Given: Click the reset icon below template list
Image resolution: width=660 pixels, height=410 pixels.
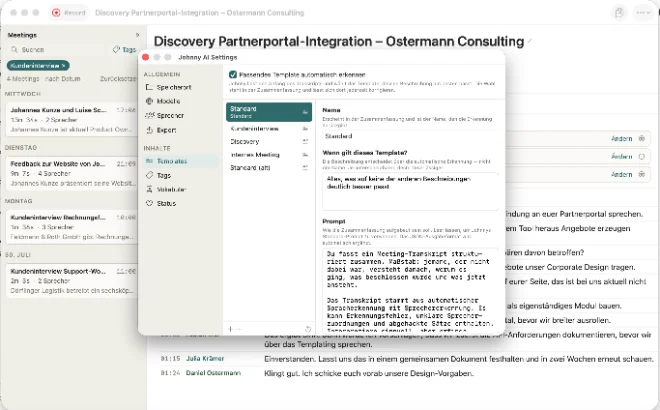Looking at the screenshot, I should 308,329.
